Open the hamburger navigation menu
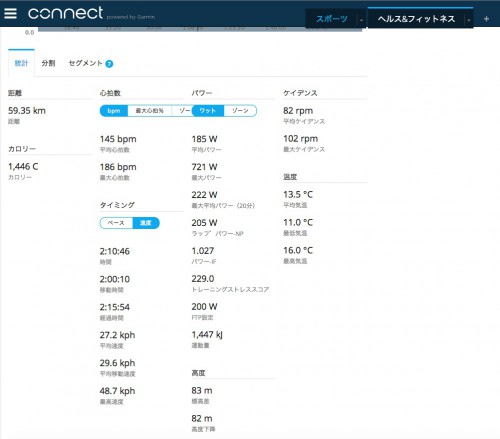 point(10,13)
